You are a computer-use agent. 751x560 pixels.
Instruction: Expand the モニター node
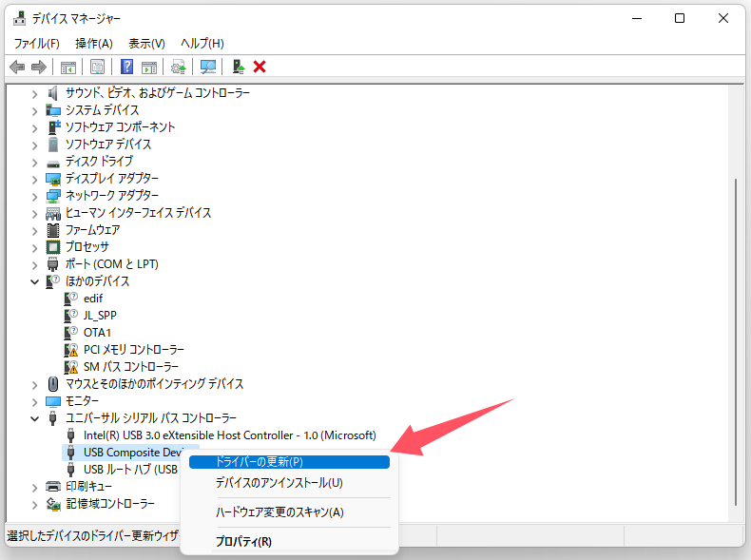click(x=34, y=401)
